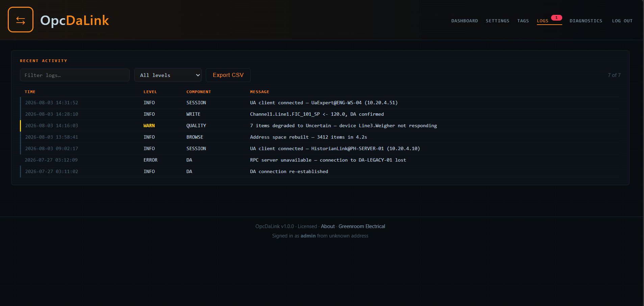The height and width of the screenshot is (306, 644).
Task: Go to Settings in the navigation
Action: point(497,21)
